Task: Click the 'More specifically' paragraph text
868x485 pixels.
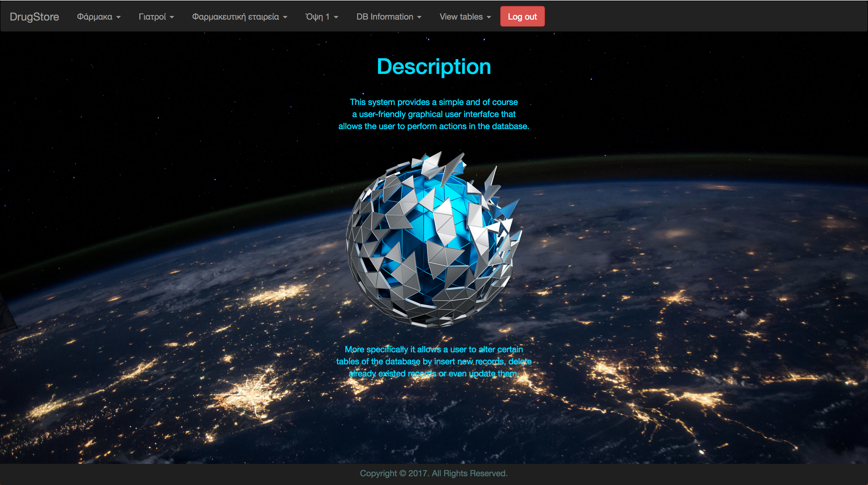Action: tap(434, 361)
